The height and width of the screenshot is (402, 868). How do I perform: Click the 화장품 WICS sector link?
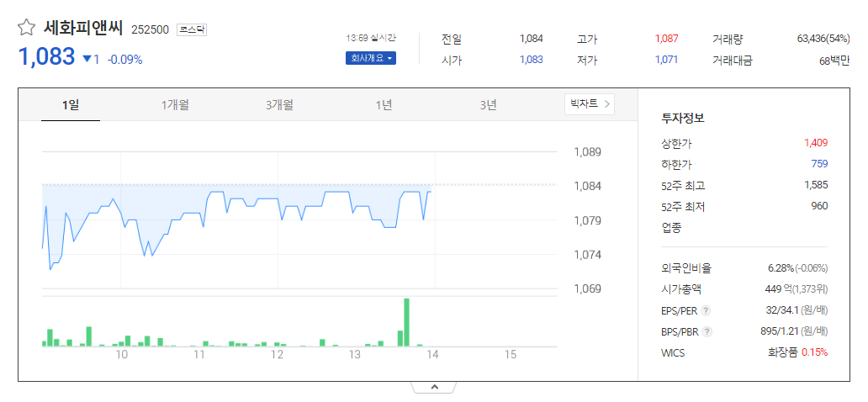(782, 352)
